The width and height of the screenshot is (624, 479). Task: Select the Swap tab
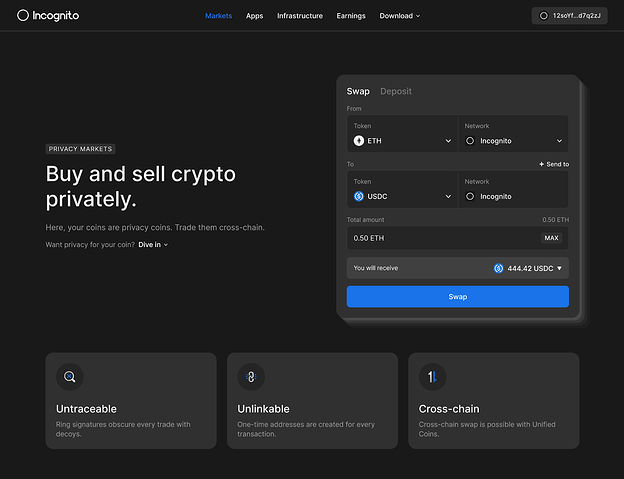tap(358, 91)
